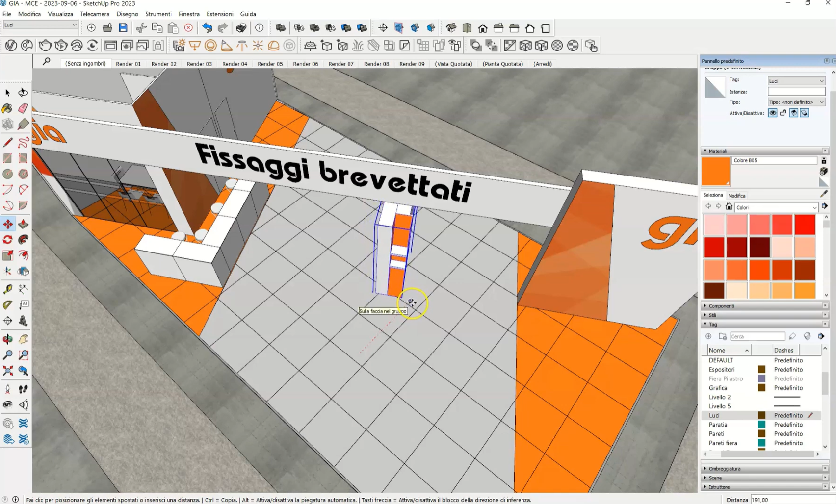This screenshot has height=504, width=836.
Task: Add a new tag with plus icon
Action: pos(708,336)
